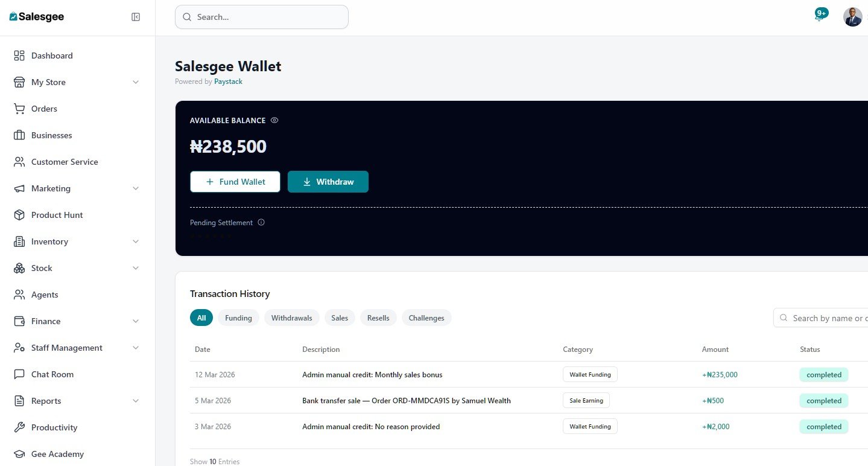Open Gee Academy via graduation cap icon
The image size is (868, 466).
pos(19,454)
